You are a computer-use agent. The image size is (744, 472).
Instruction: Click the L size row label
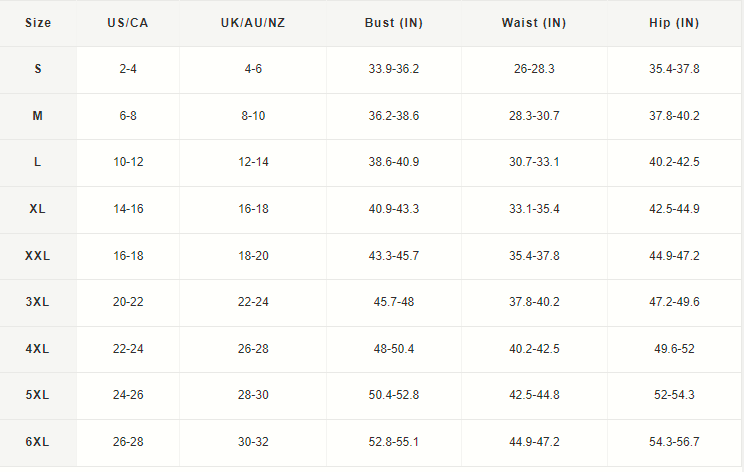[37, 163]
